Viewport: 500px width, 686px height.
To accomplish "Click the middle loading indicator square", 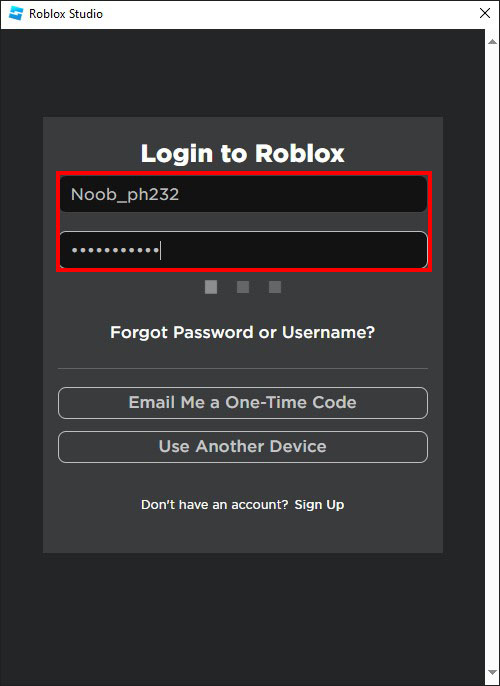I will (243, 287).
